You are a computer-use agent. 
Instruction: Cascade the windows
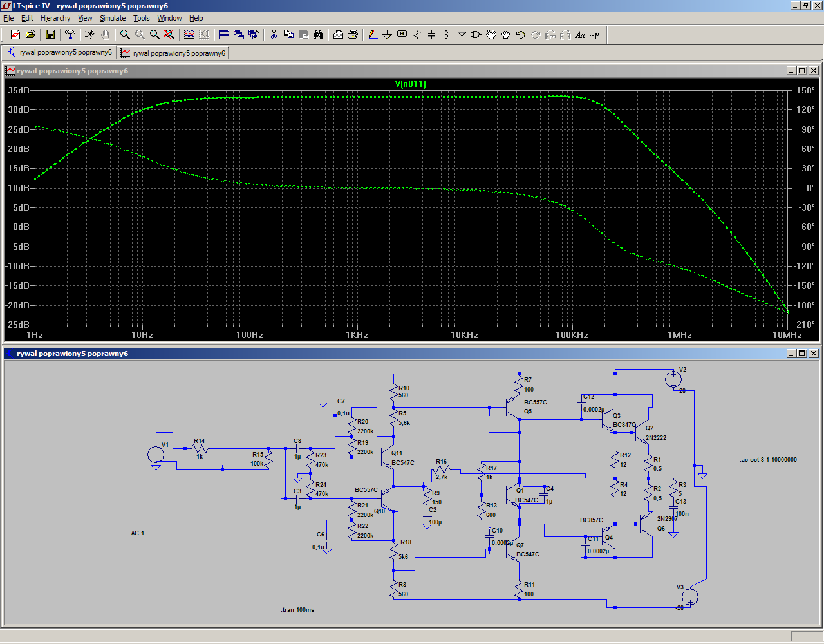239,35
